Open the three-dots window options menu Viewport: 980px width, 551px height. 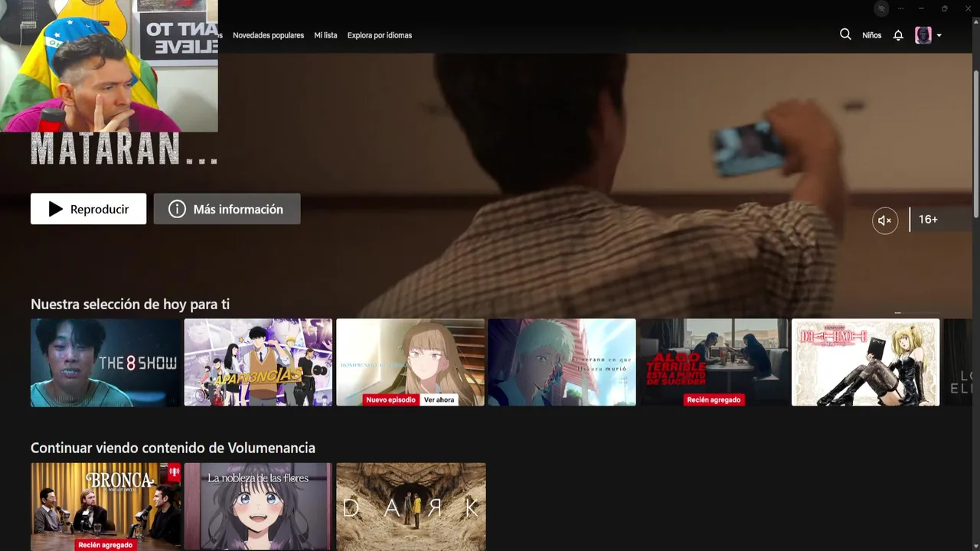pos(900,8)
